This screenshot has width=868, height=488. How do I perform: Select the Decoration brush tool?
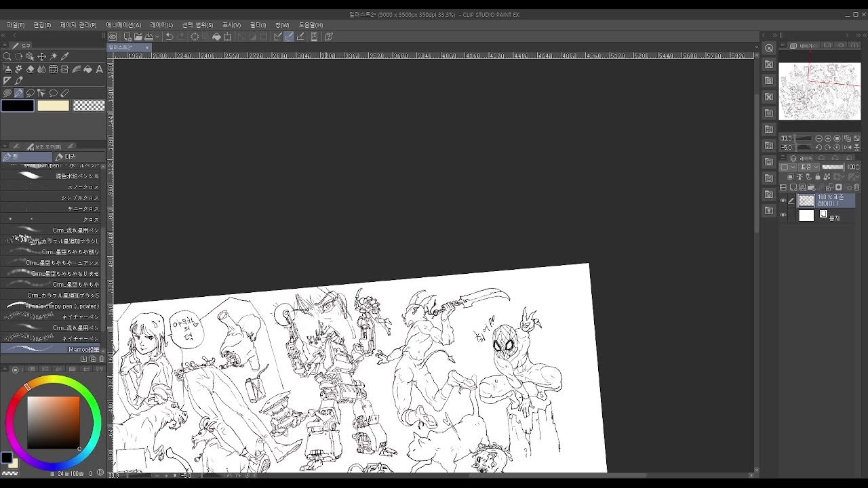click(18, 69)
